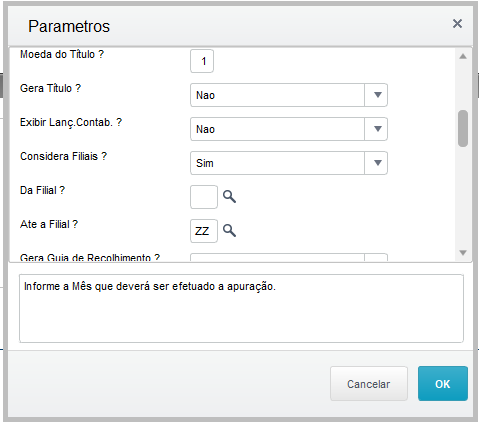Image resolution: width=479 pixels, height=423 pixels.
Task: Click the help text box about apuração
Action: pos(241,308)
